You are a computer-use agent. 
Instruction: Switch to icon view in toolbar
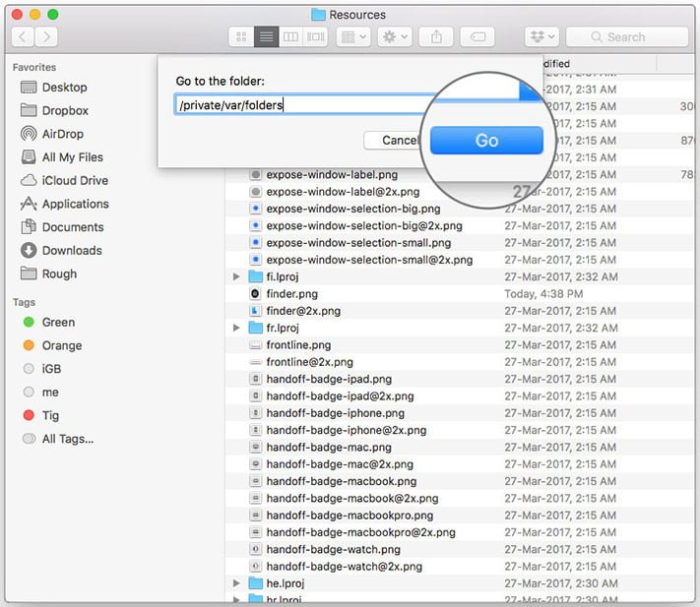pyautogui.click(x=241, y=37)
